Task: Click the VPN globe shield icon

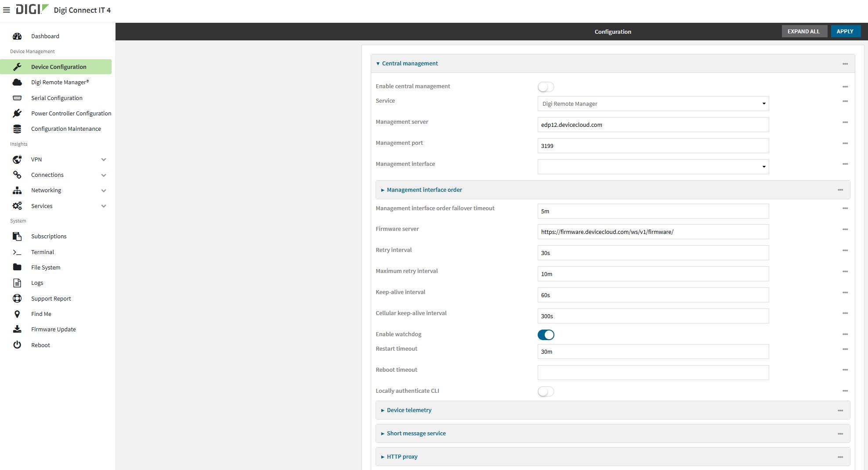Action: point(17,159)
